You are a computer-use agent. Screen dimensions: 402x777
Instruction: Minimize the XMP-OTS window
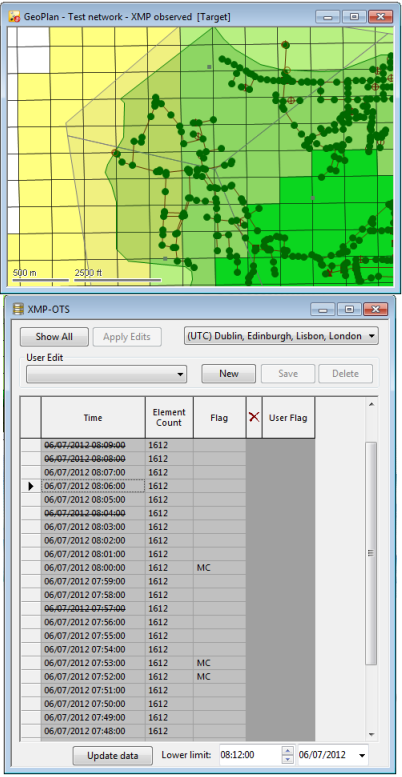pos(323,309)
